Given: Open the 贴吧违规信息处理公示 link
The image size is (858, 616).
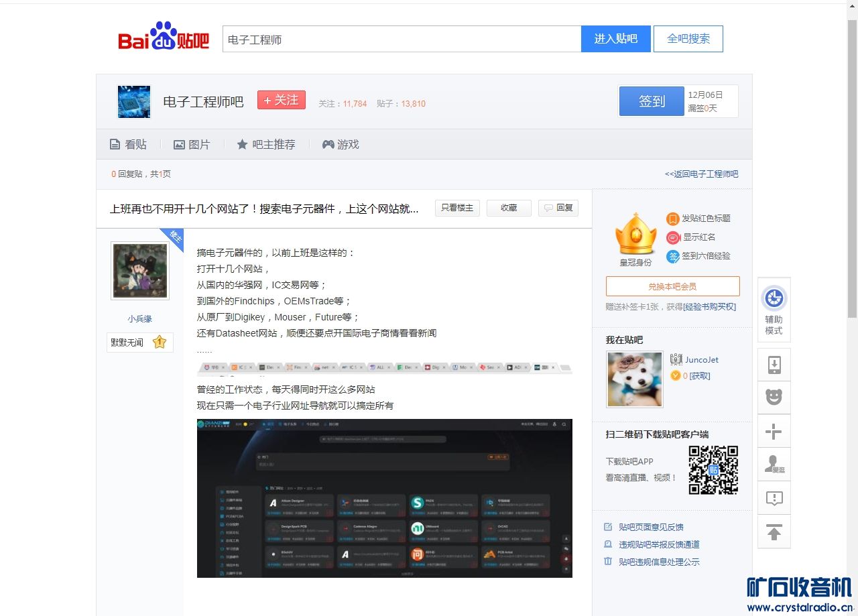Looking at the screenshot, I should (x=659, y=562).
